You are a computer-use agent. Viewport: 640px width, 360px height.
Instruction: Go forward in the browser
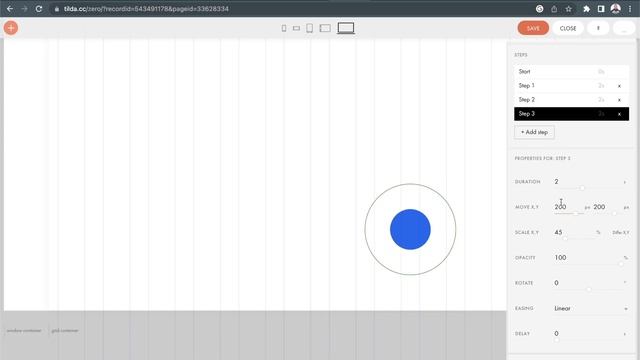click(24, 9)
